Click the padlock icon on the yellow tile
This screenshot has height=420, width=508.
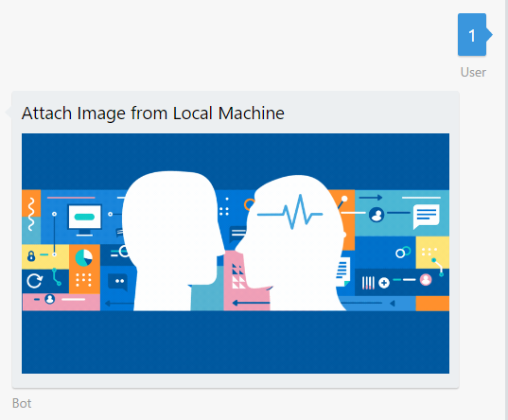(31, 255)
